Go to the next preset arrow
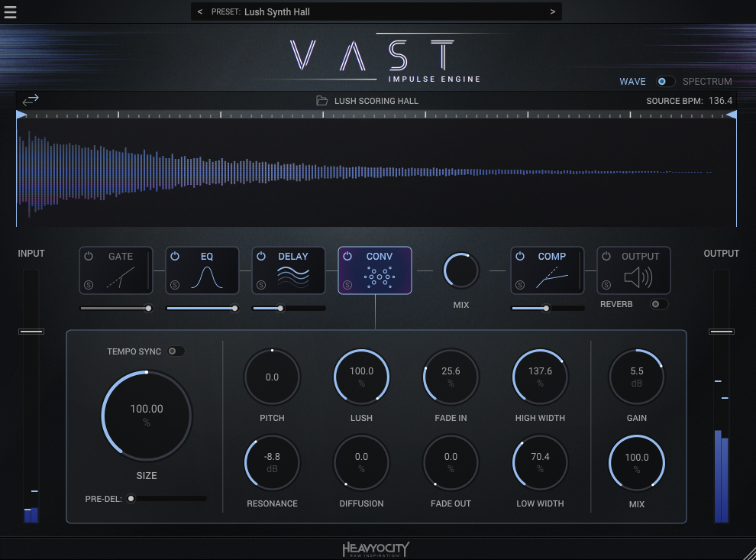This screenshot has height=560, width=756. [x=552, y=12]
